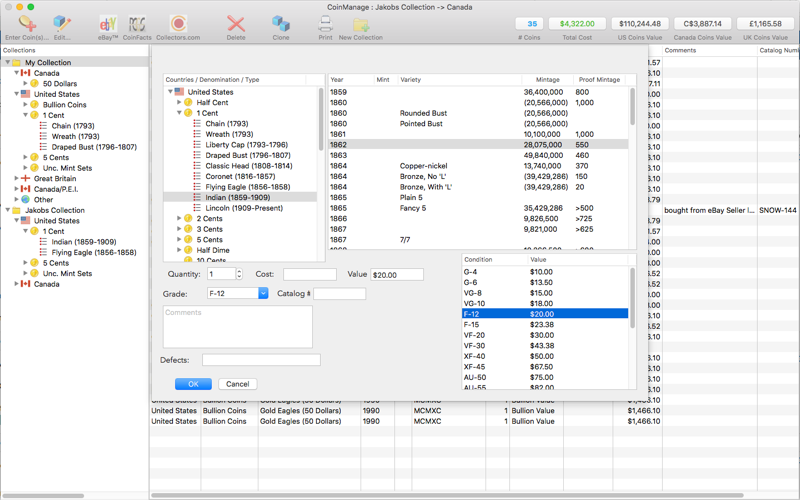
Task: Collapse the Jakobs Collection tree node
Action: (8, 210)
